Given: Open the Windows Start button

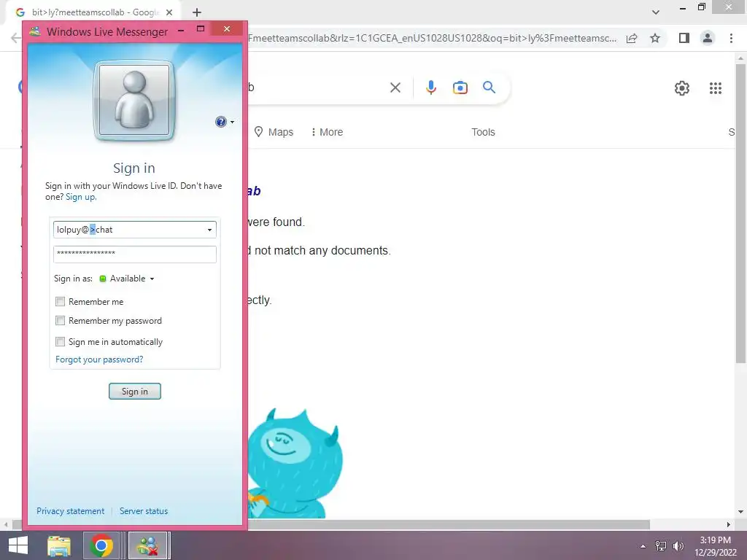Looking at the screenshot, I should (18, 545).
